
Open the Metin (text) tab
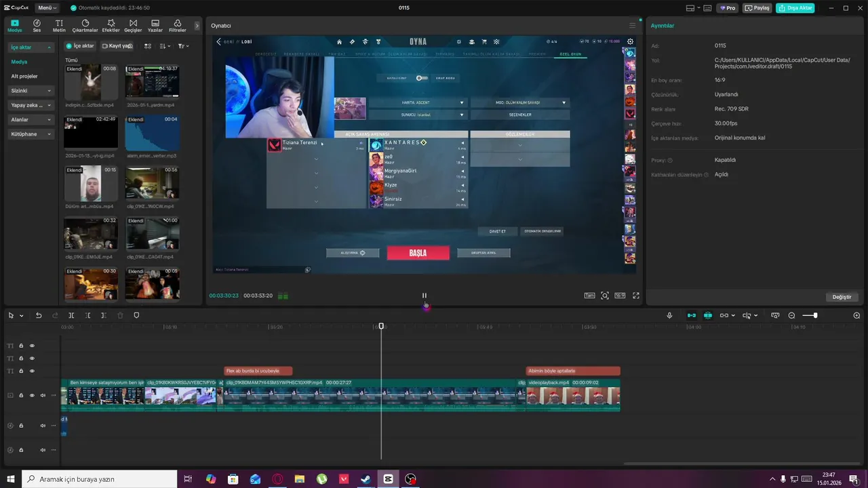[59, 26]
